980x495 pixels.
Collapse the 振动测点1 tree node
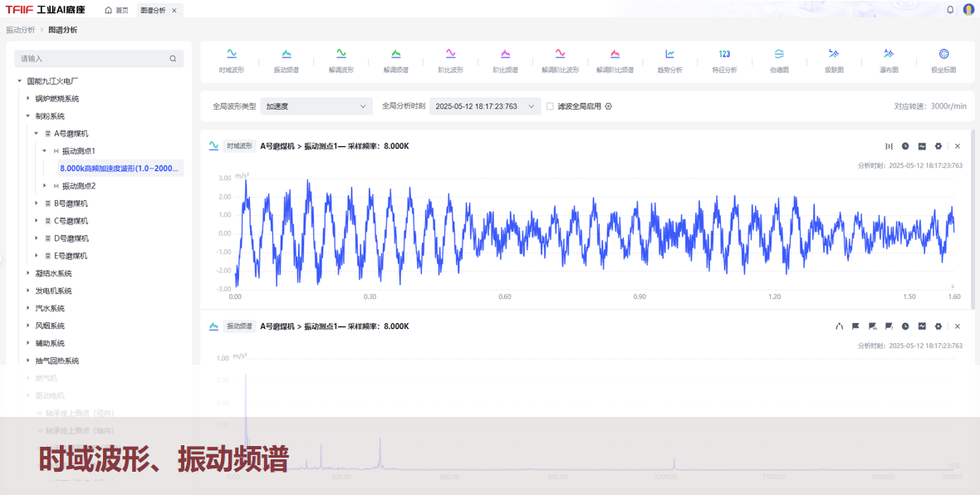44,151
